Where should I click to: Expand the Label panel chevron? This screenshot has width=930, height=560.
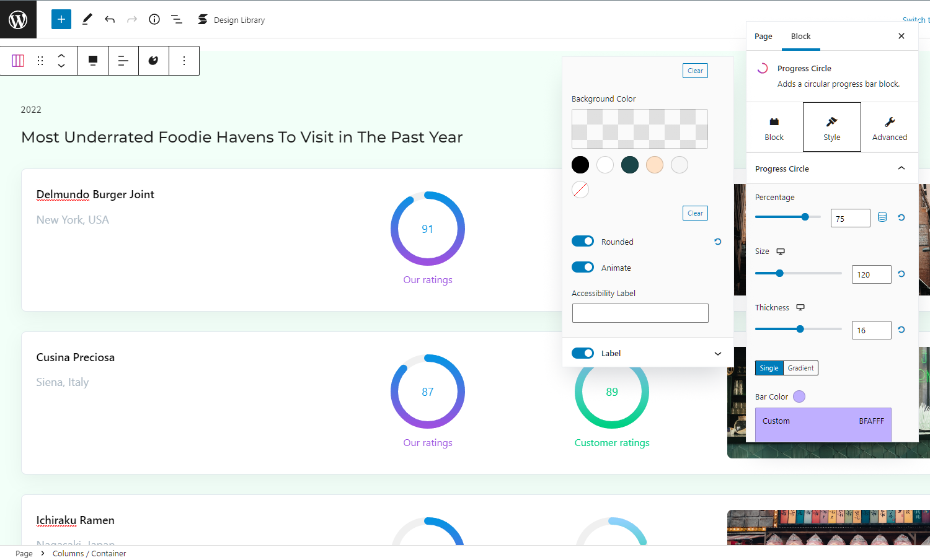[718, 354]
